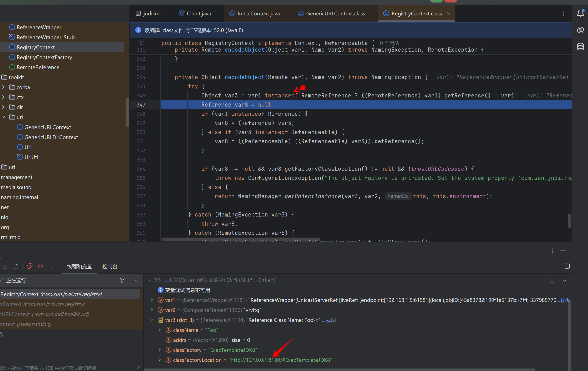Expand the classFactoryLocation field
Screen dimensions: 588x371
click(x=160, y=360)
